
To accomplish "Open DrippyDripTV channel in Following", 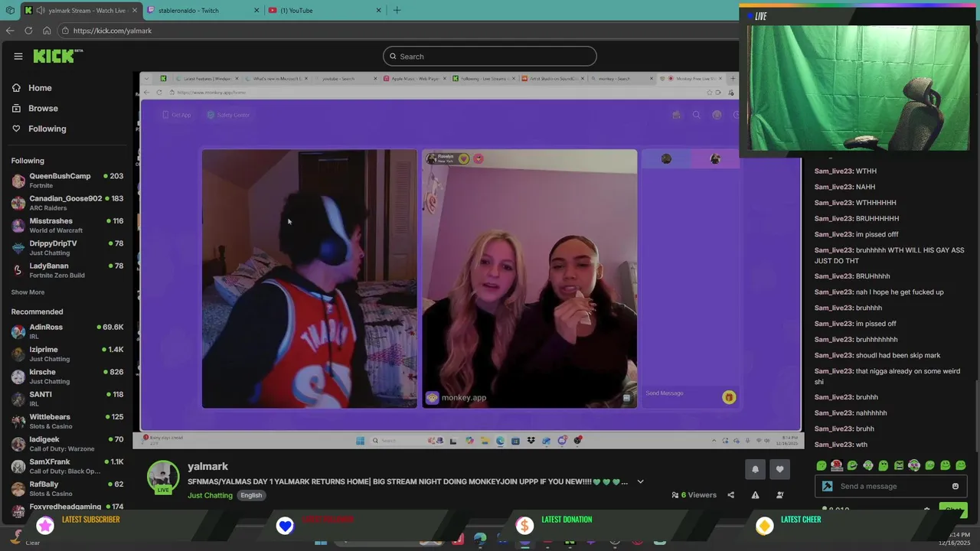I will coord(67,248).
